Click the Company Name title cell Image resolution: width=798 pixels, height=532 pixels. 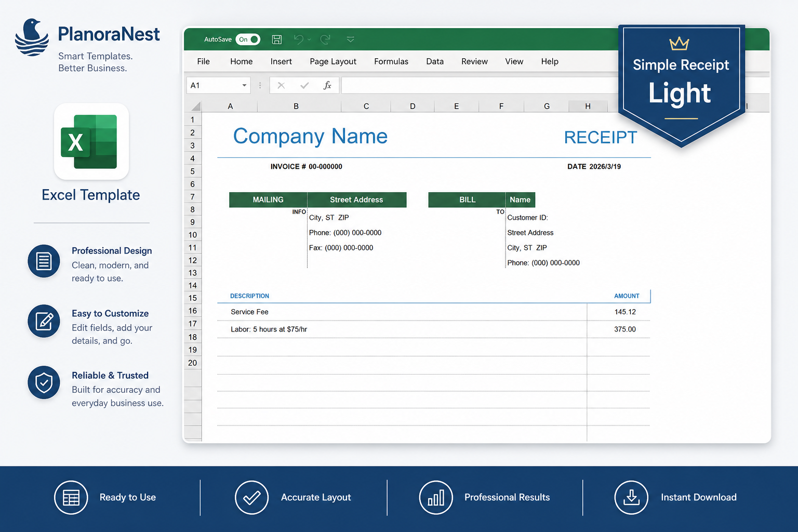310,136
